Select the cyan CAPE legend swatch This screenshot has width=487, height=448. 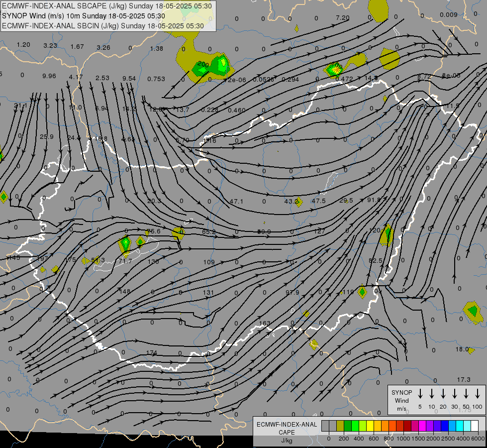[x=459, y=426]
